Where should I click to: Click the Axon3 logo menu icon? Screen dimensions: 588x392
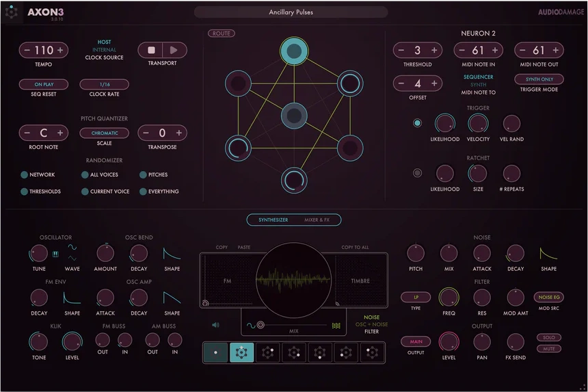coord(12,12)
